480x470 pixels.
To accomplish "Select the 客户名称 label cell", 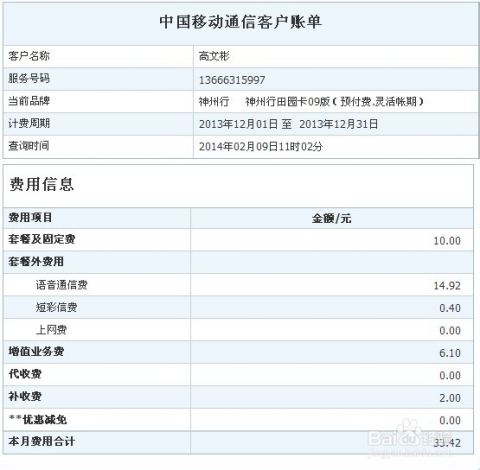I will pyautogui.click(x=98, y=56).
